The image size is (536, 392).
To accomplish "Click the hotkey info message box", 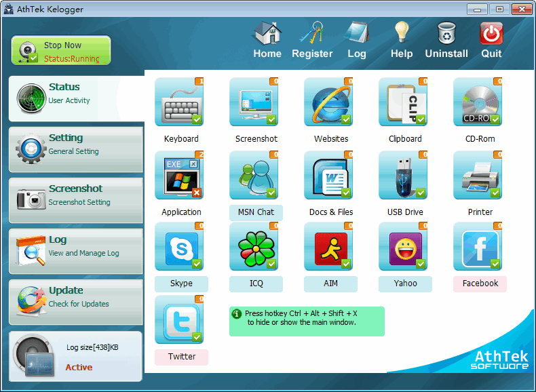I will pos(307,321).
